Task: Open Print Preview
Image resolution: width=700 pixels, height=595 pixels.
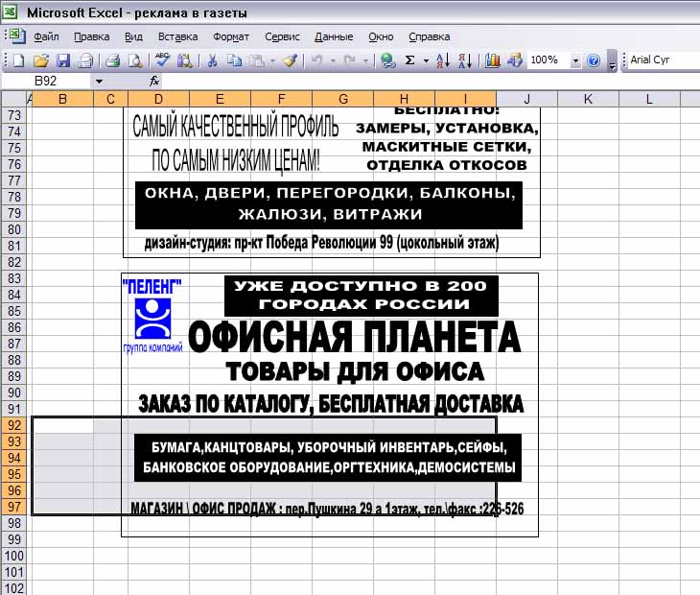Action: point(135,60)
